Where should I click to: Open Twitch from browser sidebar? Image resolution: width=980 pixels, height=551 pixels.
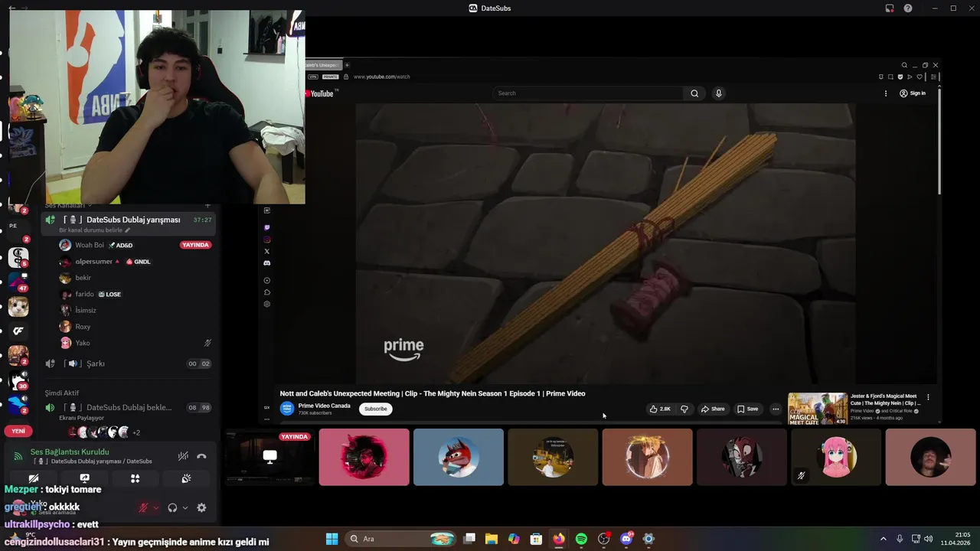point(267,227)
